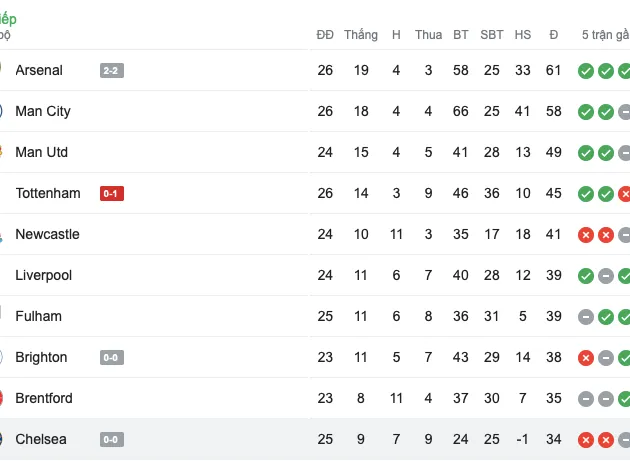Open Brighton's 0-0 match score badge
630x461 pixels.
point(112,358)
